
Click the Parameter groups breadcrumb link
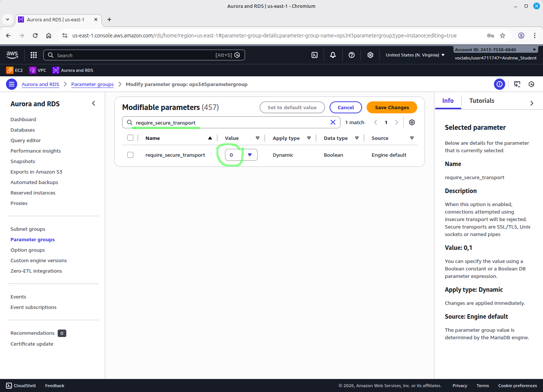click(x=92, y=84)
